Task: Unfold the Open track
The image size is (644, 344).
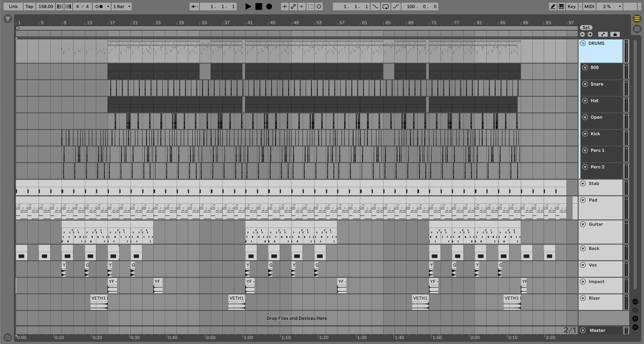Action: click(x=585, y=117)
